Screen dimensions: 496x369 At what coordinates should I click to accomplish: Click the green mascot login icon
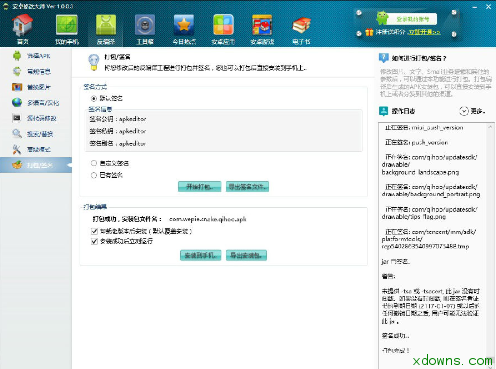(x=382, y=18)
